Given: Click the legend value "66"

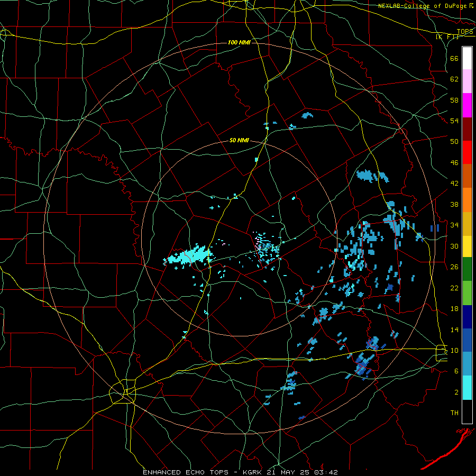Looking at the screenshot, I should (454, 58).
